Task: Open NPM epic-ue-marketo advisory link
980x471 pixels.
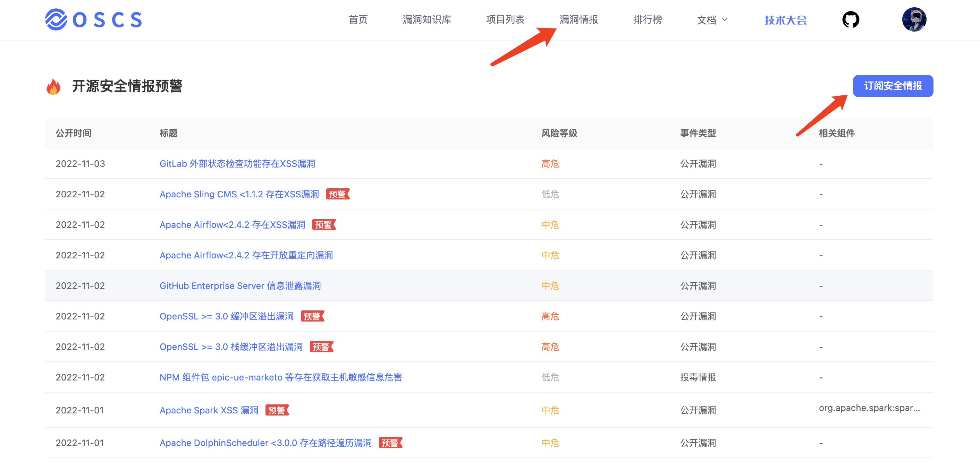Action: 280,377
